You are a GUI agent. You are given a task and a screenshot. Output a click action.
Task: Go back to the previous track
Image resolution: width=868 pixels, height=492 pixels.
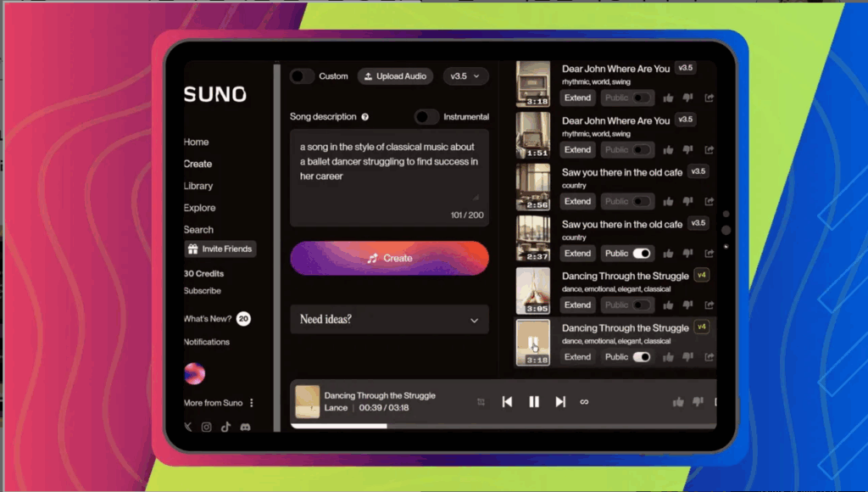point(507,402)
